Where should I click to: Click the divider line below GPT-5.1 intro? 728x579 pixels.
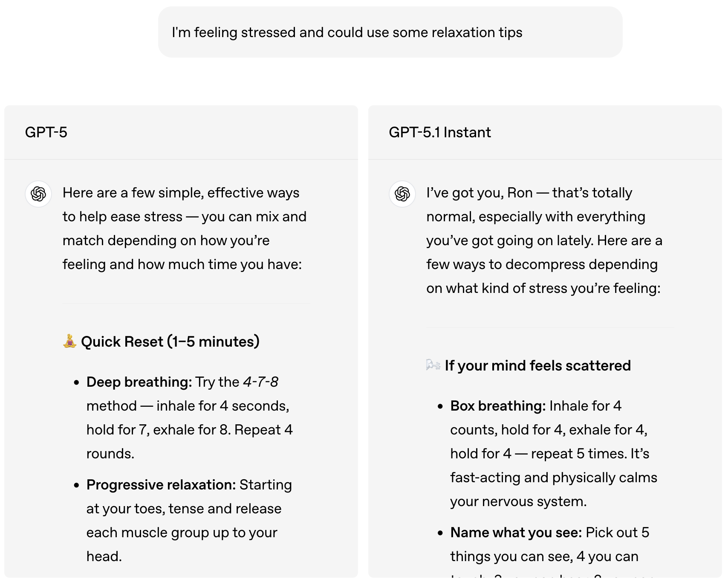(550, 327)
